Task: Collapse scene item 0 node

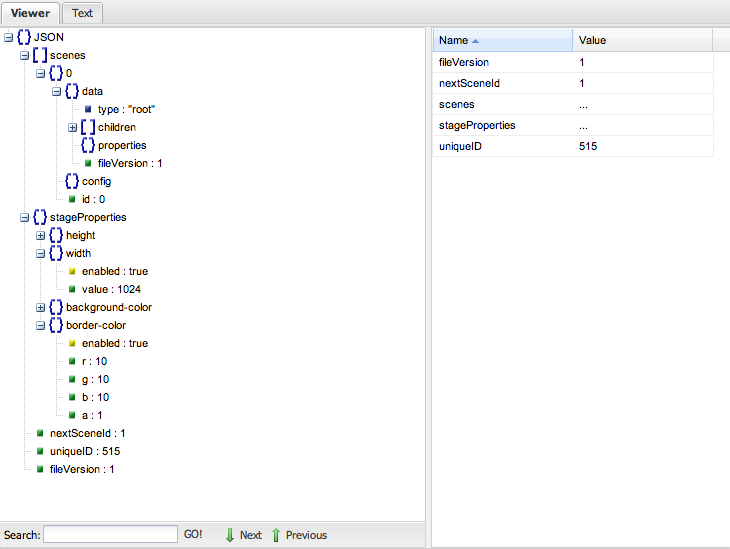Action: [x=41, y=74]
